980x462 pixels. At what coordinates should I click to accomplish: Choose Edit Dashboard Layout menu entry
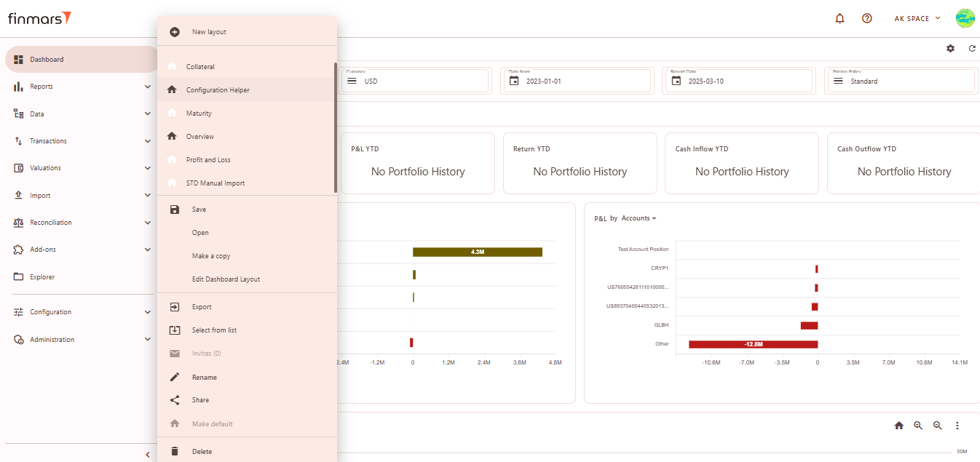(x=226, y=279)
